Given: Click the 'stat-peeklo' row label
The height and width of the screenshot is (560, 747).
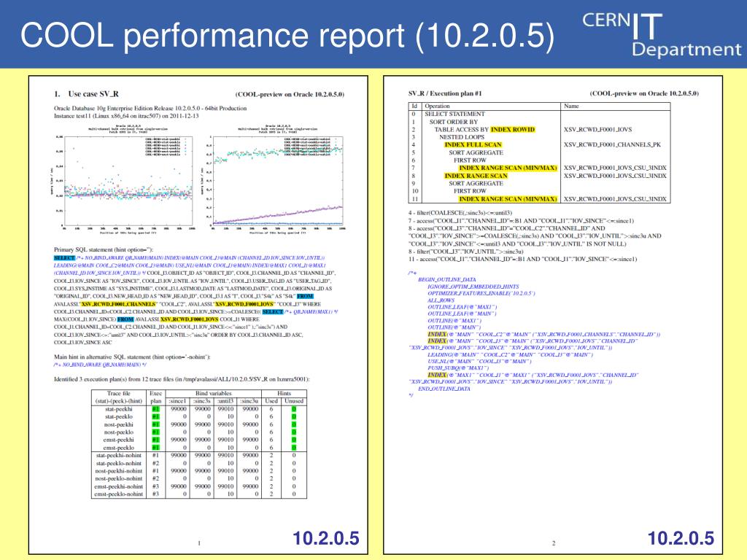Looking at the screenshot, I should [119, 416].
